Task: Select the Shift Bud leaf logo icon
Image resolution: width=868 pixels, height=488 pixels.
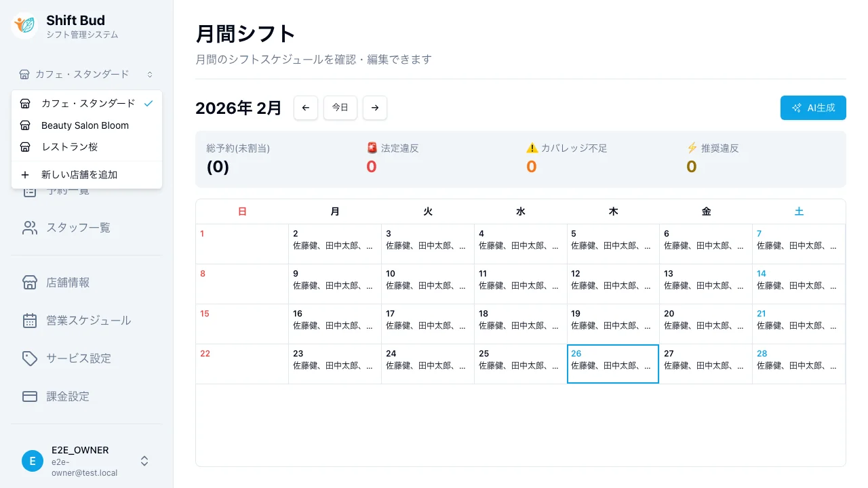Action: click(24, 25)
